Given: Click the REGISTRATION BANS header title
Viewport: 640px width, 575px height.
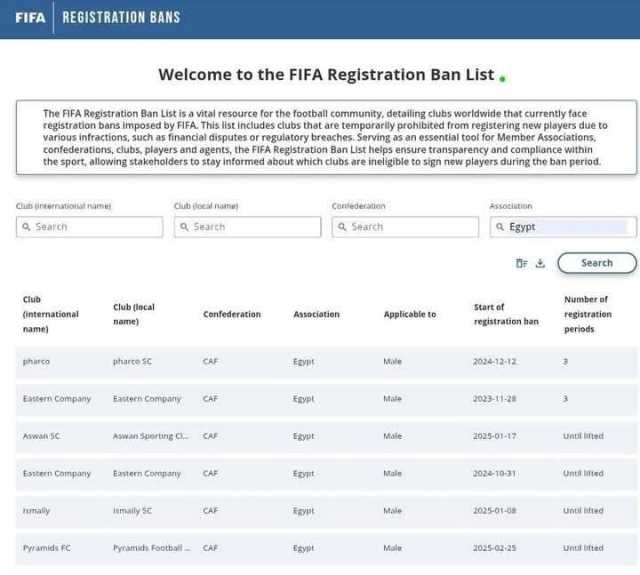Looking at the screenshot, I should 121,18.
